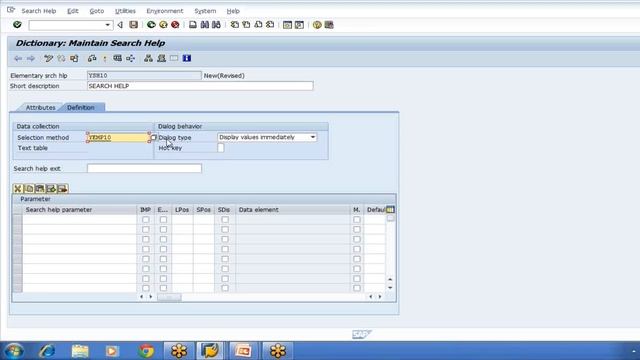This screenshot has width=640, height=360.
Task: Click the Find binoculars icon
Action: pos(204,25)
